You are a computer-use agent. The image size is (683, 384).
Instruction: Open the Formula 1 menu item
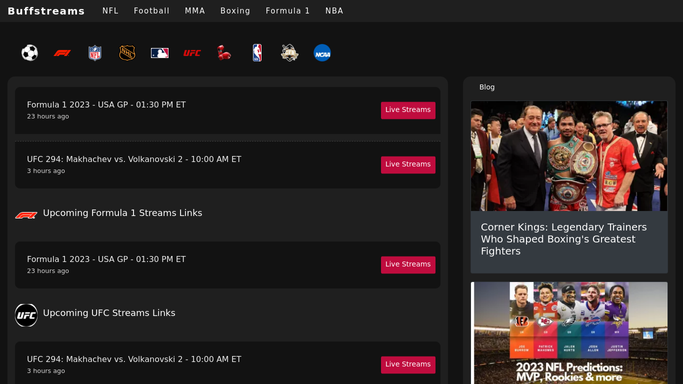pos(287,11)
